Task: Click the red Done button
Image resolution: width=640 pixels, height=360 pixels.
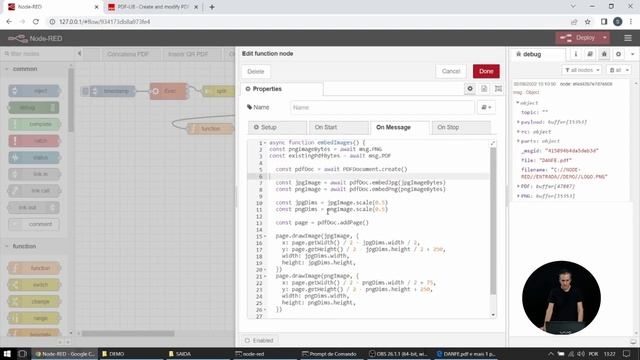Action: (486, 71)
